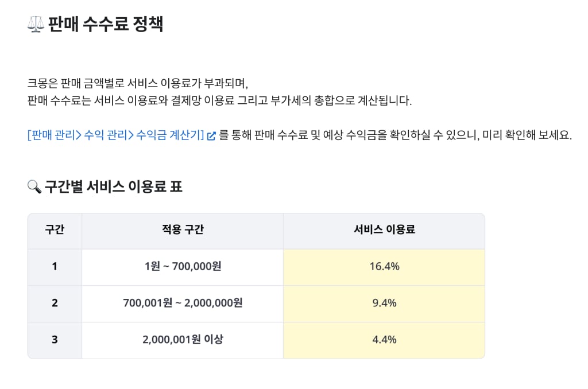Click the magnifying glass icon before 구간별 서비스

pos(34,186)
